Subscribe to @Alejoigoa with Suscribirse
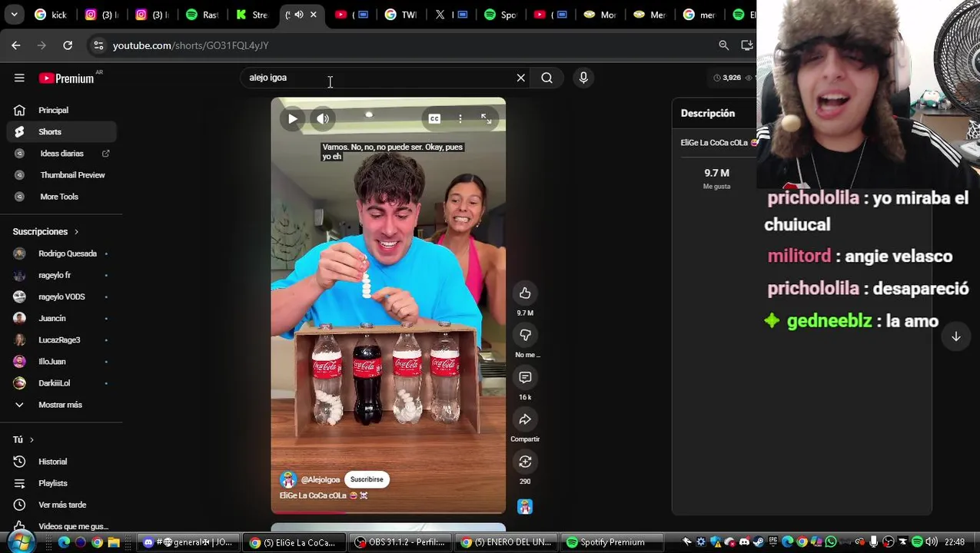This screenshot has width=980, height=553. pos(367,479)
